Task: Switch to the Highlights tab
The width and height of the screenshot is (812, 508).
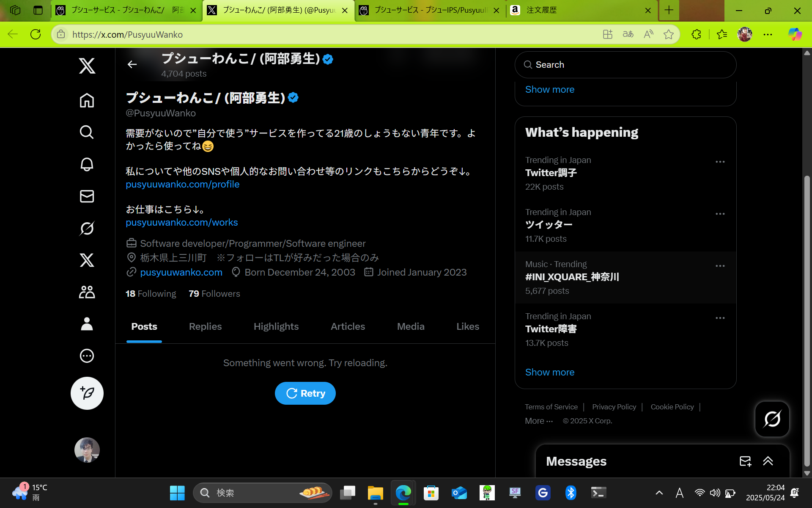Action: coord(276,326)
